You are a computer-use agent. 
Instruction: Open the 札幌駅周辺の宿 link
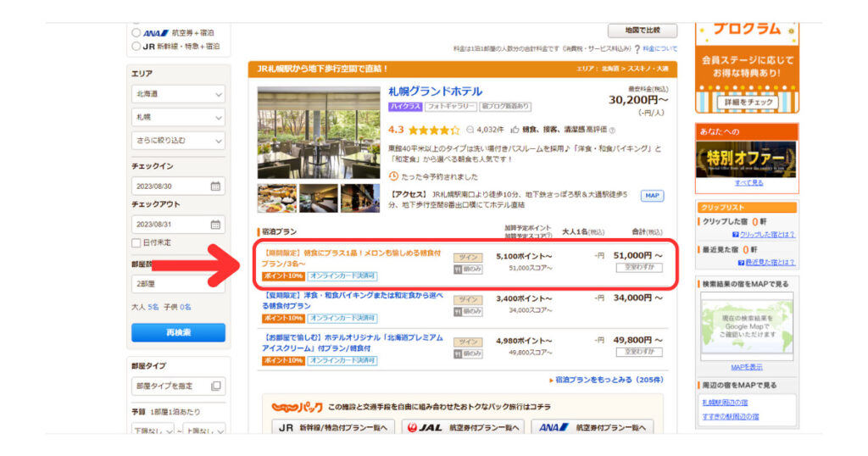pos(726,403)
